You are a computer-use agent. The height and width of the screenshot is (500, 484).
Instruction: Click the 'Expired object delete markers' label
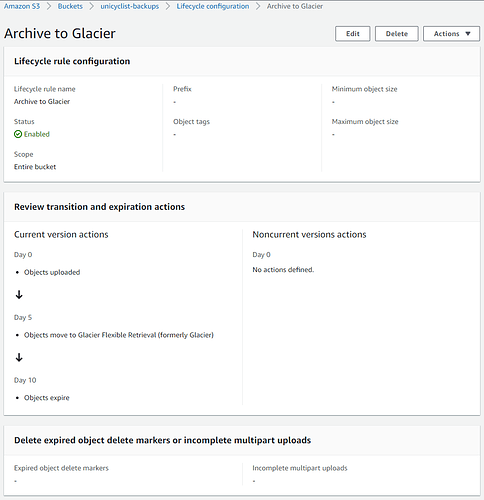coord(61,468)
